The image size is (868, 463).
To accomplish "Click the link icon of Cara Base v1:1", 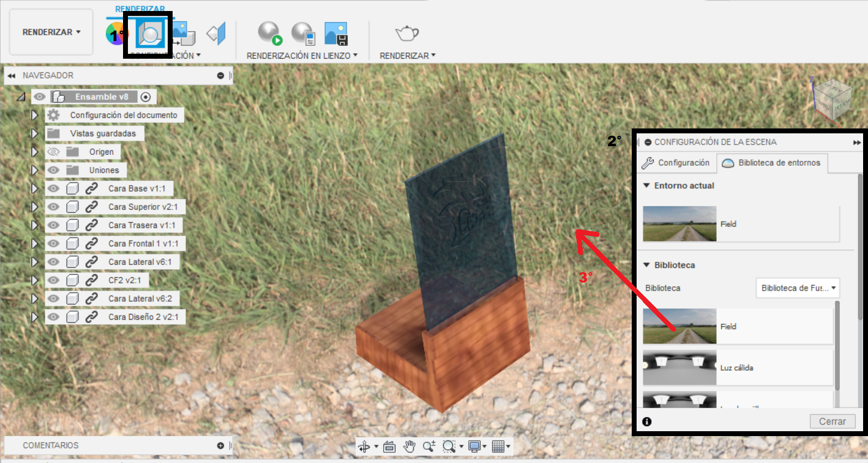I will click(92, 188).
